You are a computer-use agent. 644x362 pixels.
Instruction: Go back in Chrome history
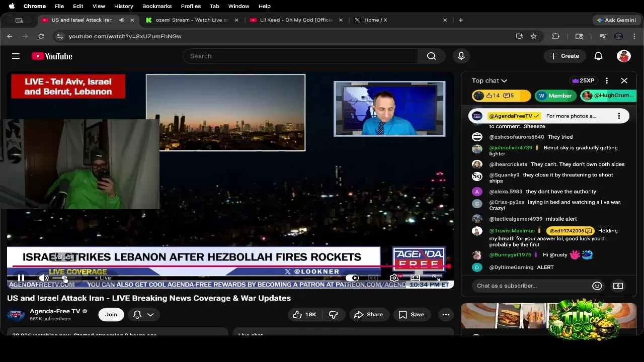pos(10,36)
